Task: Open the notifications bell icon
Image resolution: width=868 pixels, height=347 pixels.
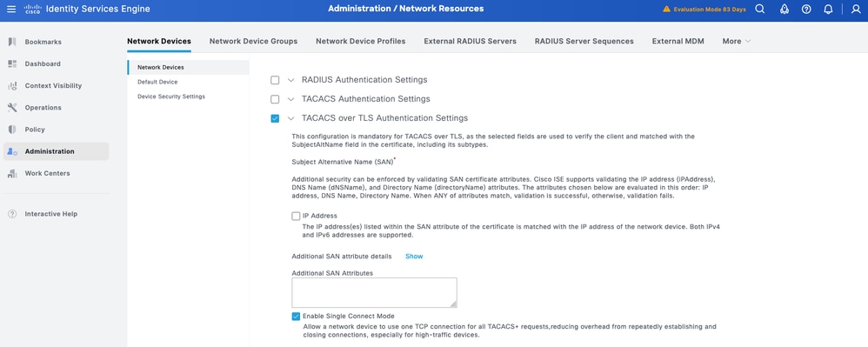Action: tap(828, 9)
